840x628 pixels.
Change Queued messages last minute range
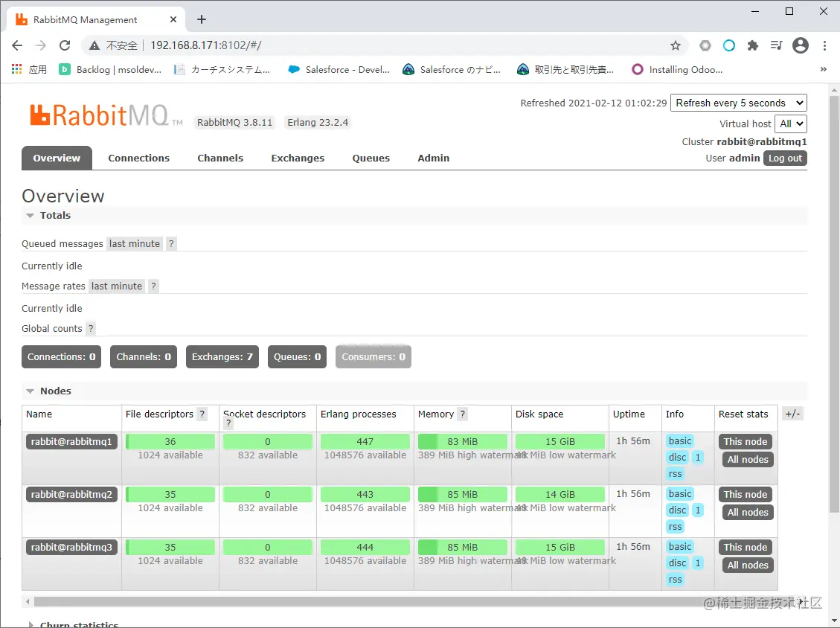[x=135, y=244]
